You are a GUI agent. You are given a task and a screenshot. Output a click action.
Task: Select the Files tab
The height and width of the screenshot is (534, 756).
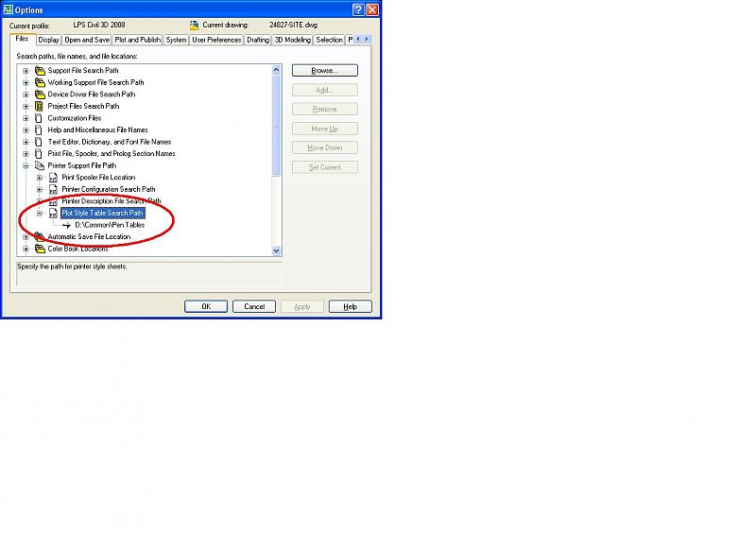pos(22,39)
